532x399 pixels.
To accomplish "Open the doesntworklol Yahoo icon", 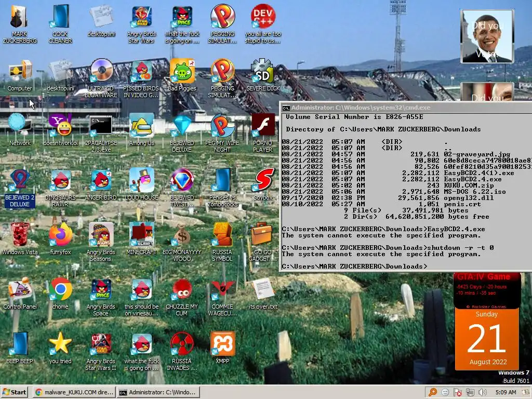I will tap(60, 130).
